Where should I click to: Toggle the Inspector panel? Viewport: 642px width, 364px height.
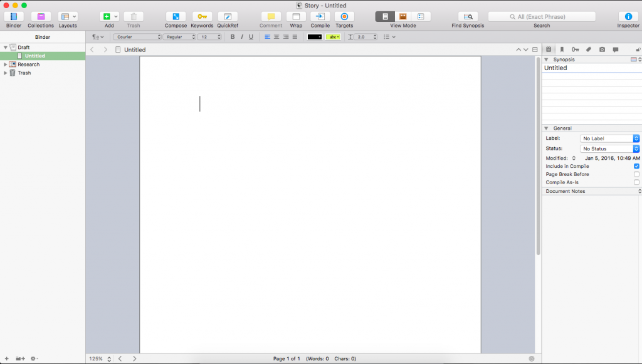[x=628, y=17]
